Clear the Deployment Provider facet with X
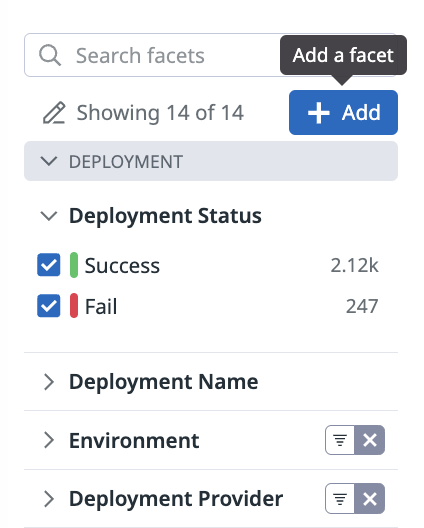Viewport: 424px width, 528px height. tap(370, 499)
